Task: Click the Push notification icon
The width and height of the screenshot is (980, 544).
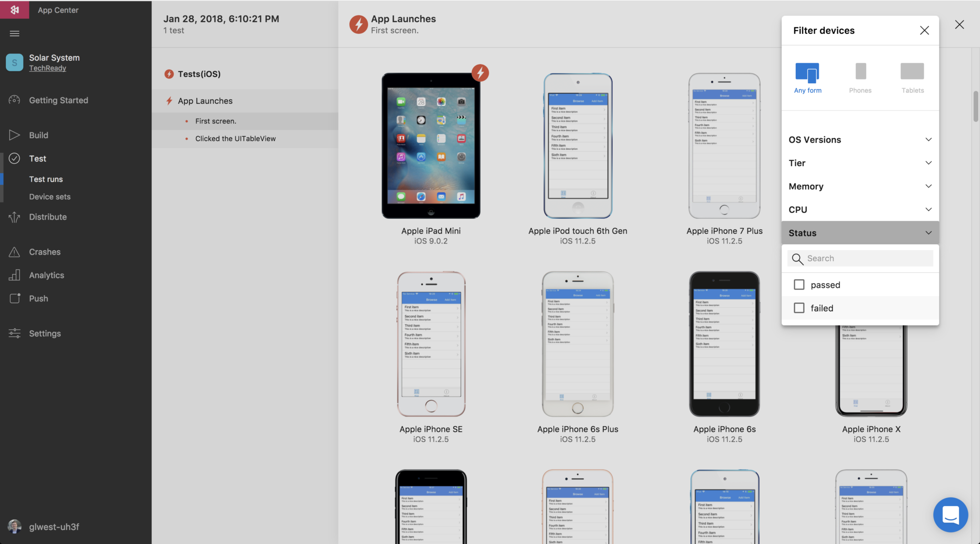Action: click(x=14, y=298)
